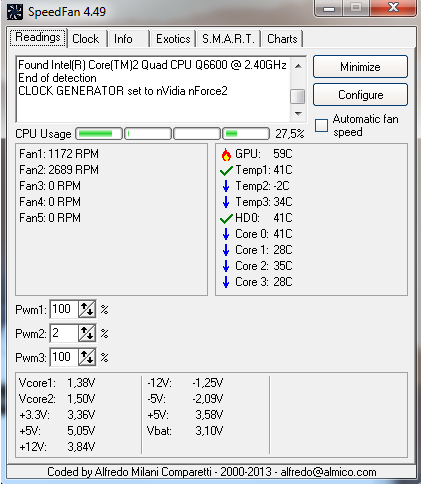
Task: Open the Configure dialog
Action: 360,95
